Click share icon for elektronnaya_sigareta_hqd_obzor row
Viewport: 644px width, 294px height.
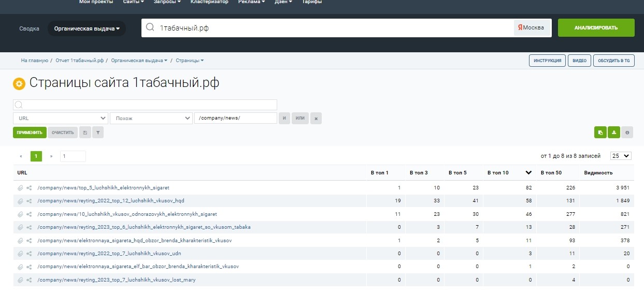pyautogui.click(x=30, y=241)
